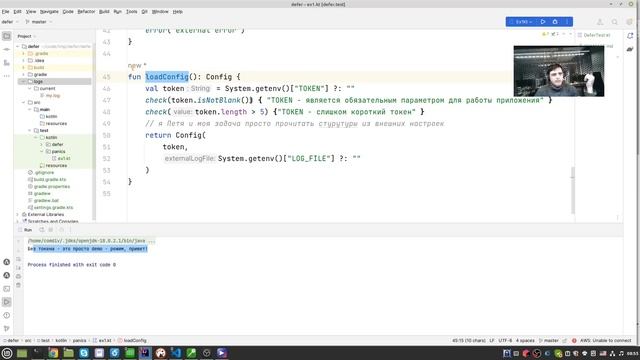640x360 pixels.
Task: Open the master branch dropdown
Action: 39,22
